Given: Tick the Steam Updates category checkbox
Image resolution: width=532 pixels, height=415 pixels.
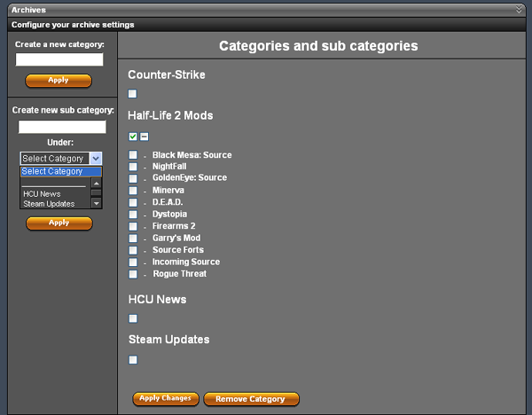Looking at the screenshot, I should click(x=133, y=360).
